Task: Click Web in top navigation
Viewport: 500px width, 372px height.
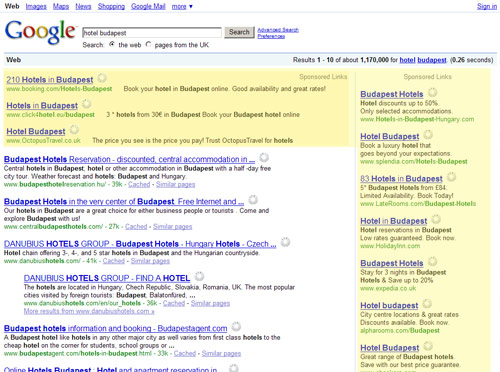Action: 12,6
